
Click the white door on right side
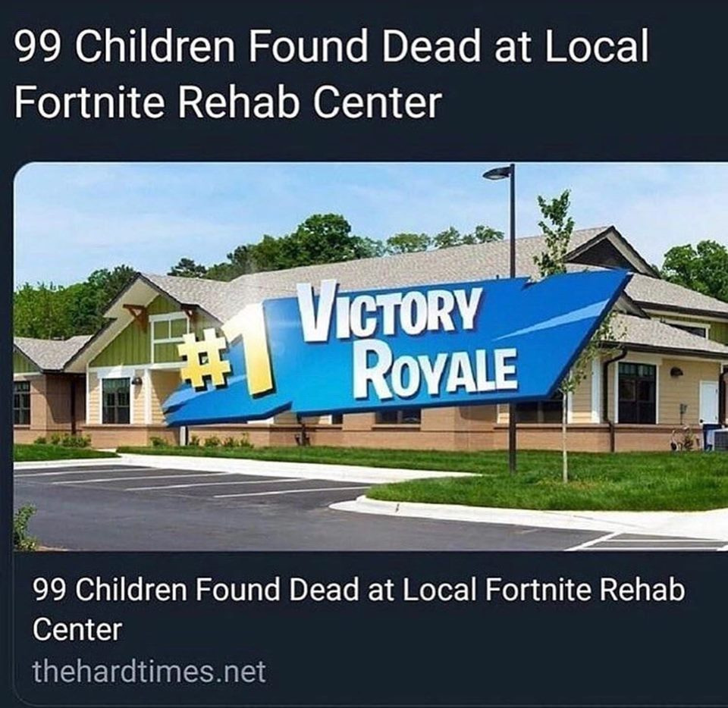click(x=709, y=402)
